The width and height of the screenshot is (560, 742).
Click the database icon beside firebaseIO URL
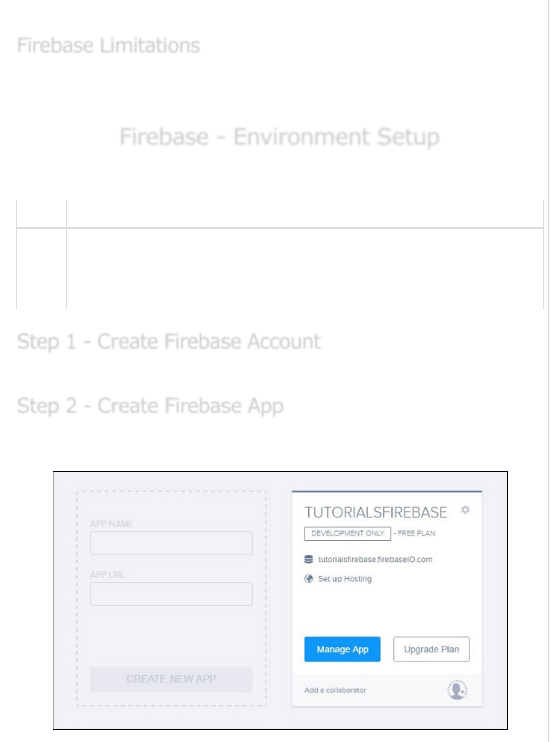tap(309, 559)
